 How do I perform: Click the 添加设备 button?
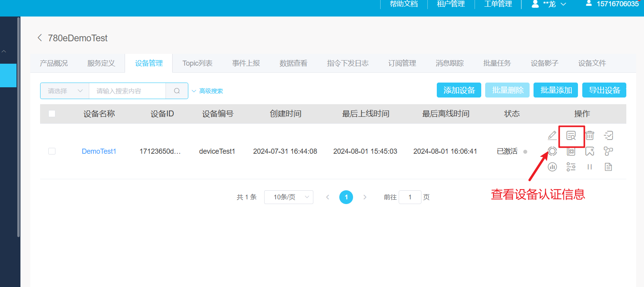pos(459,90)
